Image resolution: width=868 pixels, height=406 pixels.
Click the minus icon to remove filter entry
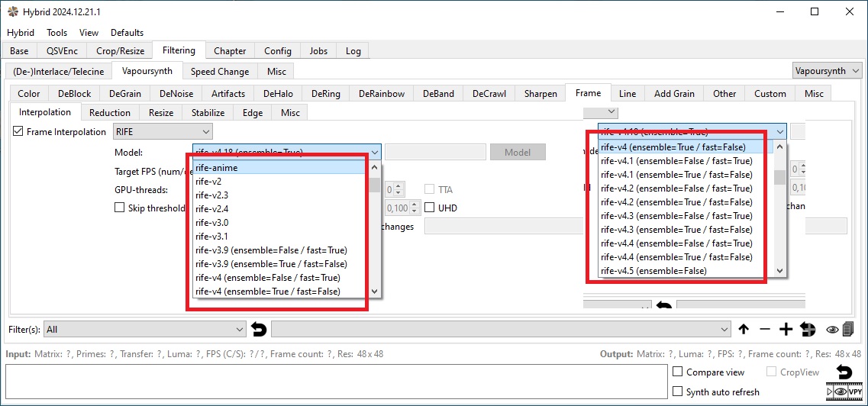point(765,330)
